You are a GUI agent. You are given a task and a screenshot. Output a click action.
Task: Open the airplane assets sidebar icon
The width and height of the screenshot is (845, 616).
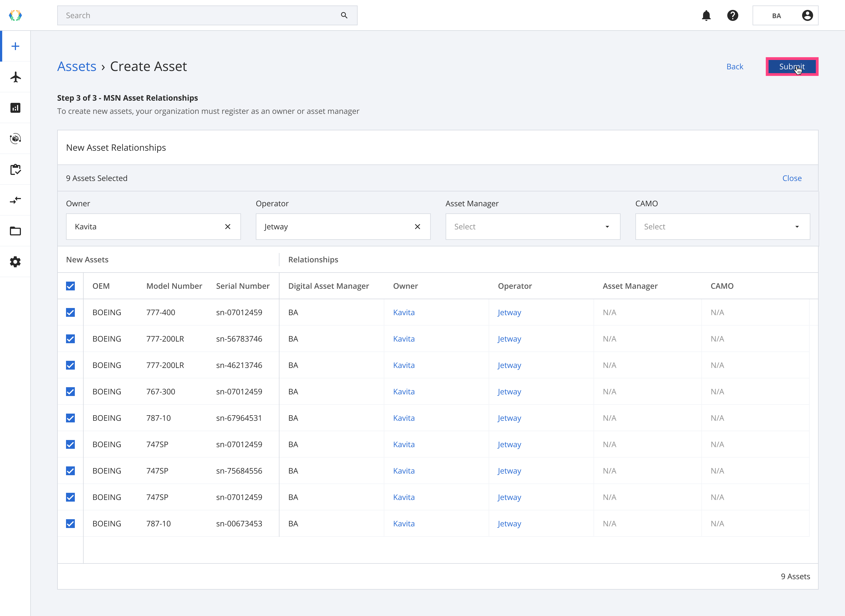[15, 77]
